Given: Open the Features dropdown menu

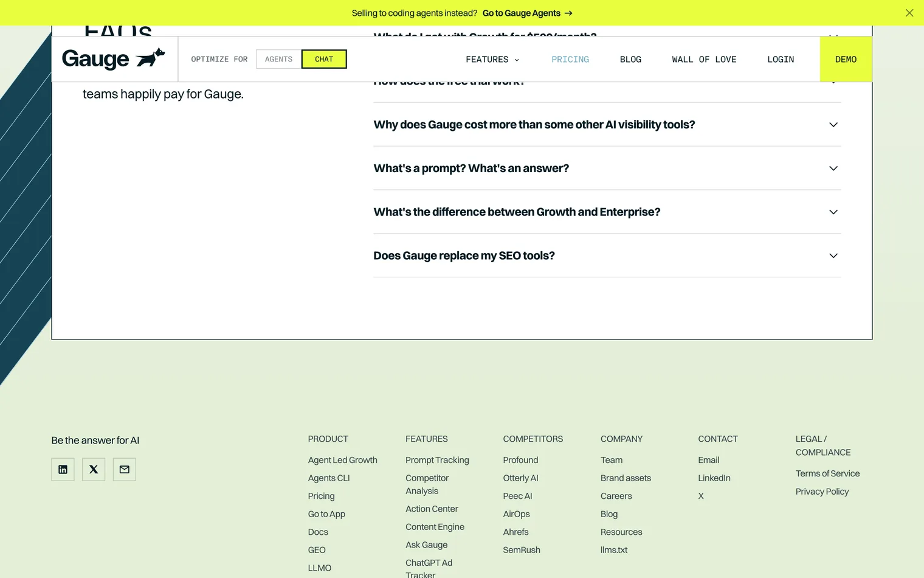Looking at the screenshot, I should point(492,59).
